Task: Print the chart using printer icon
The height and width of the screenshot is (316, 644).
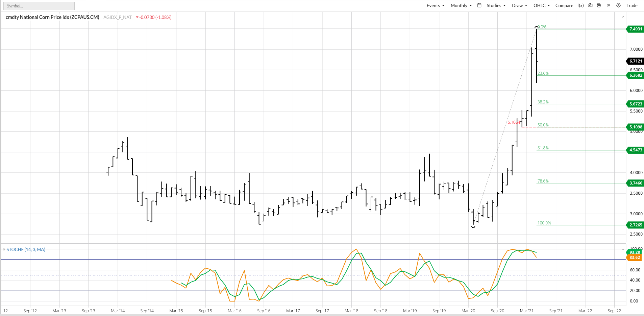Action: (x=599, y=5)
